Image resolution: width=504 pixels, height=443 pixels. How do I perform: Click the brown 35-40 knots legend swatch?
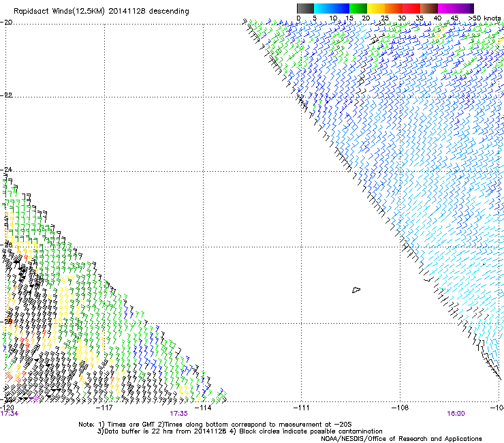click(429, 8)
